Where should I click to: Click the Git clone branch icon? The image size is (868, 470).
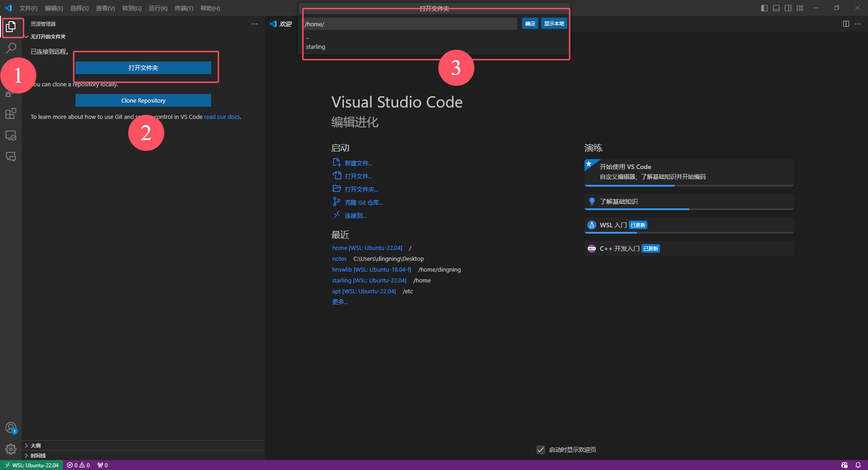[337, 202]
